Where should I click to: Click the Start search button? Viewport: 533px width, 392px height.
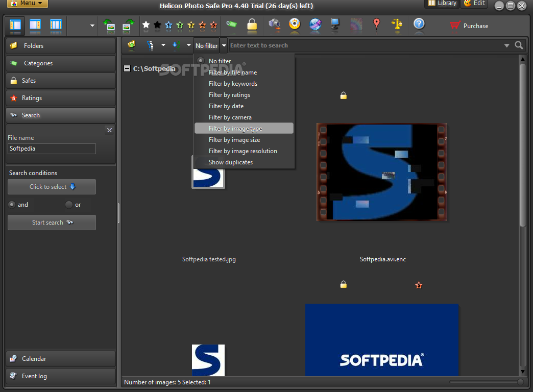pyautogui.click(x=52, y=223)
